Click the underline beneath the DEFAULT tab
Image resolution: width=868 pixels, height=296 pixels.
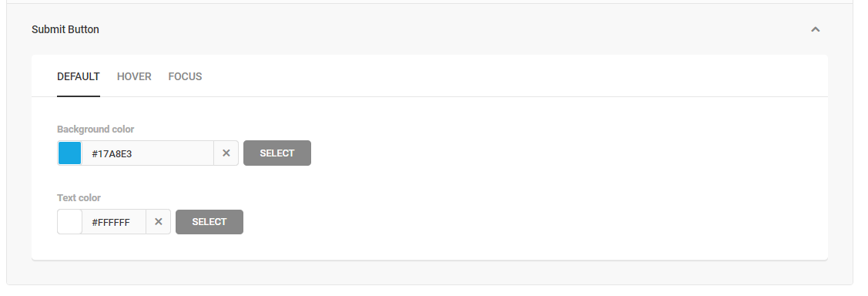(x=79, y=96)
